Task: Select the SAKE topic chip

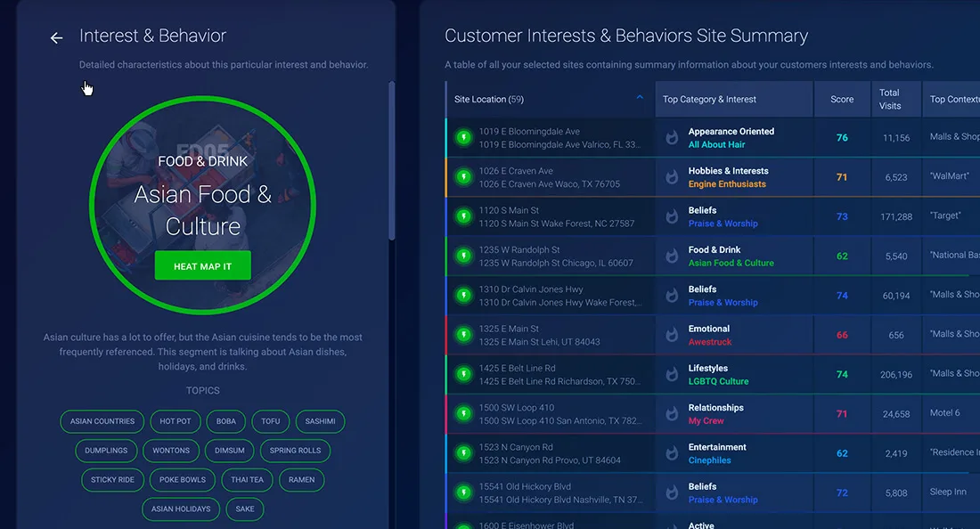Action: 244,509
